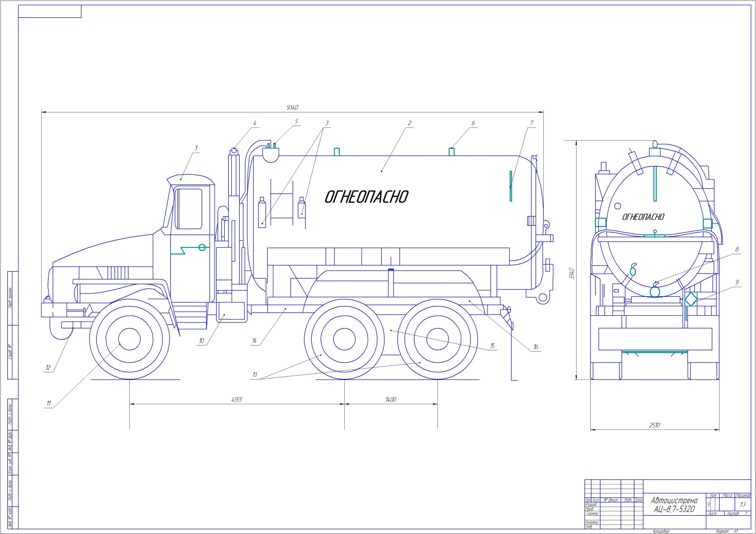Select callout number 2 above the tank
756x534 pixels.
click(410, 123)
